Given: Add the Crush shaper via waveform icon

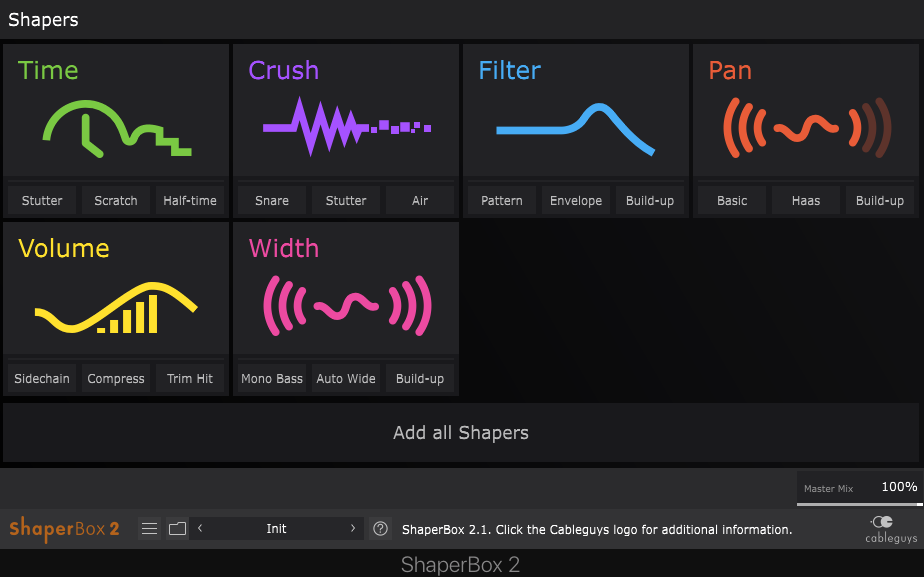Looking at the screenshot, I should click(x=346, y=126).
